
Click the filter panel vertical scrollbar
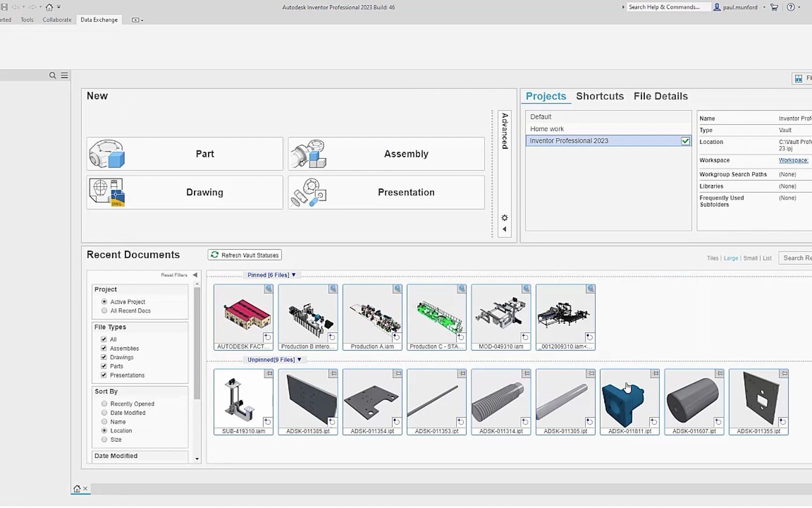click(197, 343)
